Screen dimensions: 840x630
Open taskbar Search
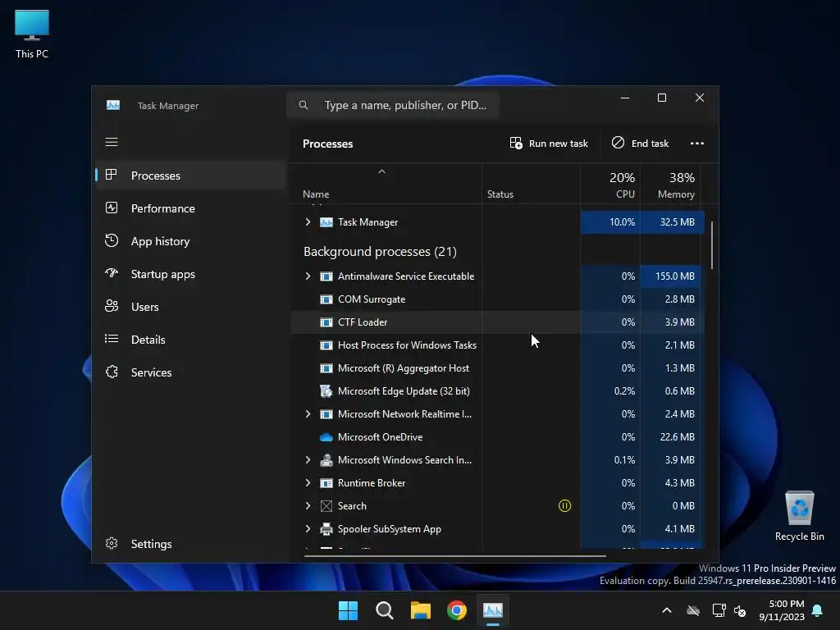384,610
